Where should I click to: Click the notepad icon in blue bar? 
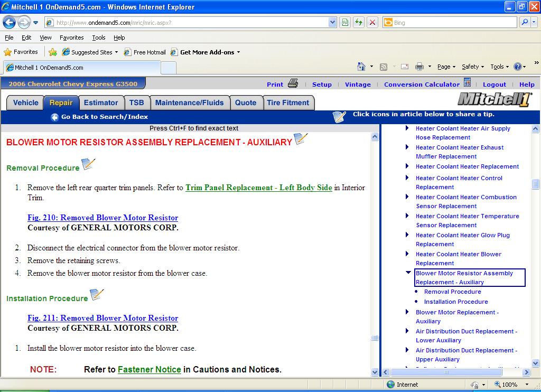pyautogui.click(x=339, y=117)
